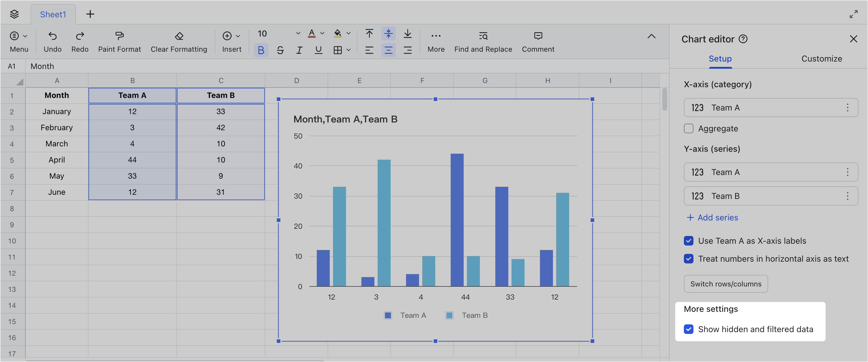
Task: Apply strikethrough formatting
Action: click(280, 50)
